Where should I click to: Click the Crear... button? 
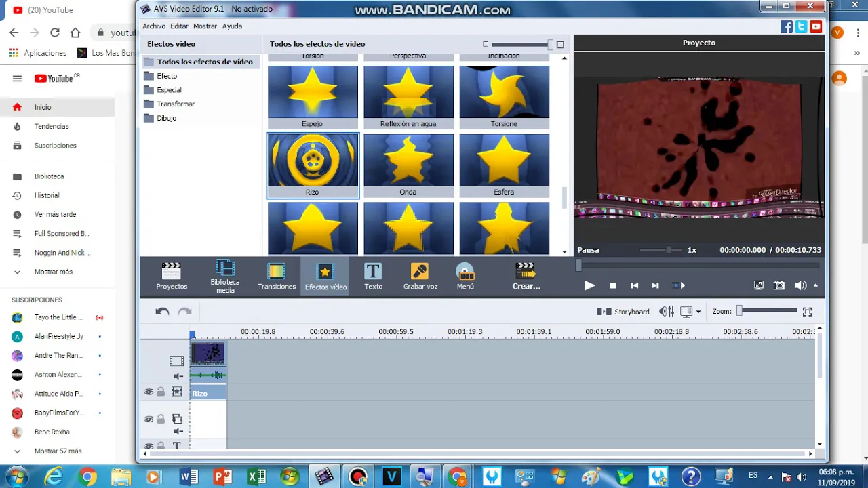(526, 276)
